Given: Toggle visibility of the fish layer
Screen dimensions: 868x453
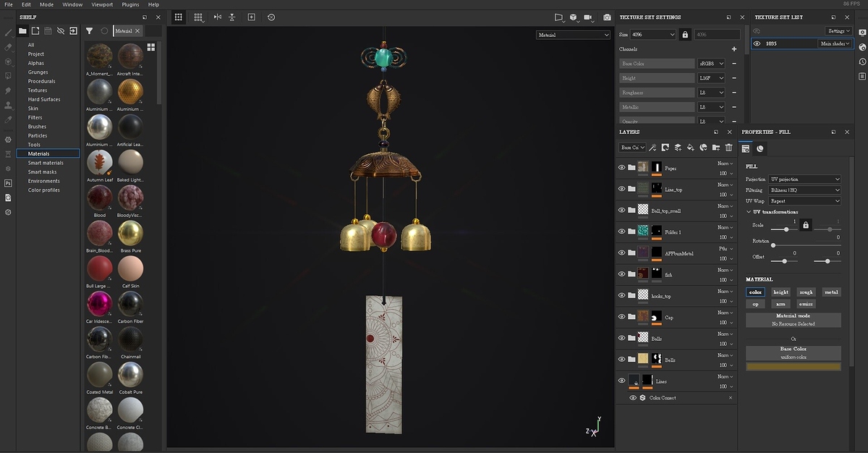Looking at the screenshot, I should coord(621,274).
